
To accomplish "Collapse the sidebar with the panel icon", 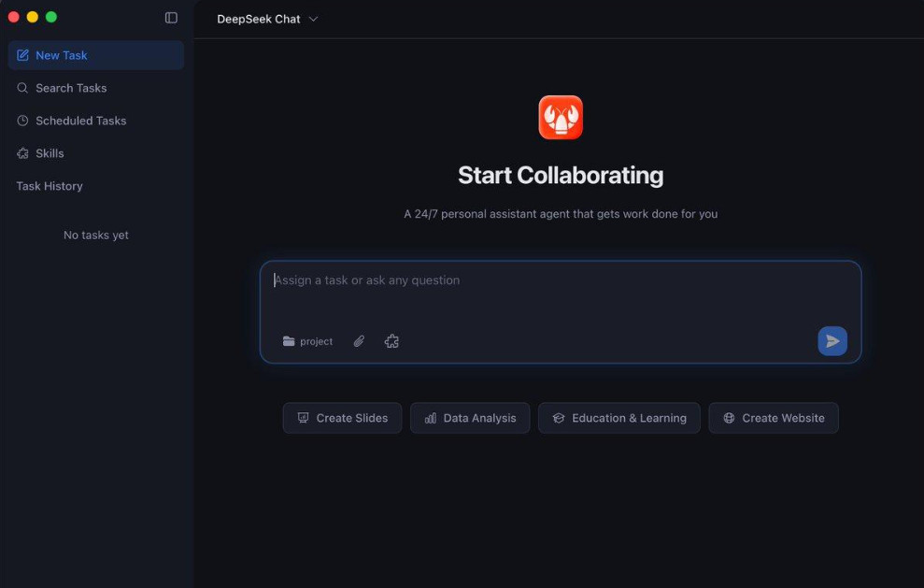I will 171,18.
